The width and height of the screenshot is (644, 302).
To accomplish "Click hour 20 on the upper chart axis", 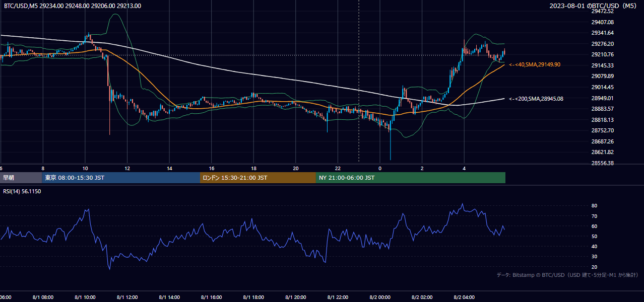I will point(296,168).
